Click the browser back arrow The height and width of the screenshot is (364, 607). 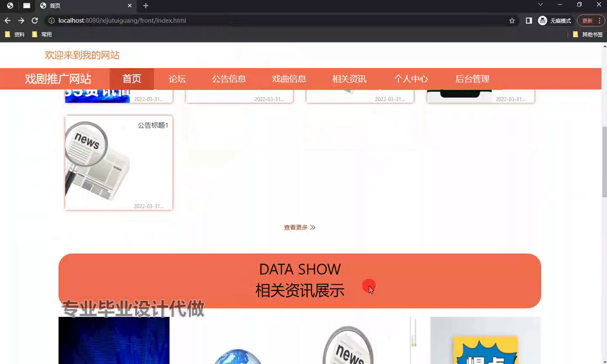coord(8,21)
